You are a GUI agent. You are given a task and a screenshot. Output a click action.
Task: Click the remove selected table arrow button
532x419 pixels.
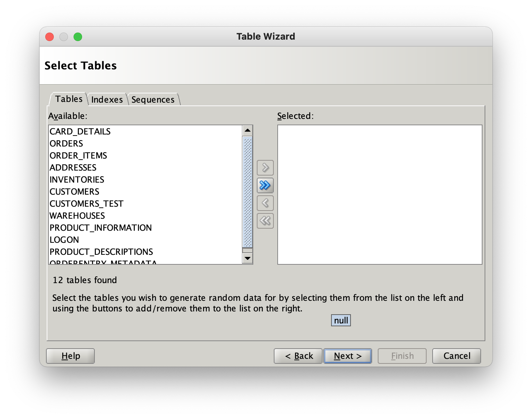click(x=265, y=203)
